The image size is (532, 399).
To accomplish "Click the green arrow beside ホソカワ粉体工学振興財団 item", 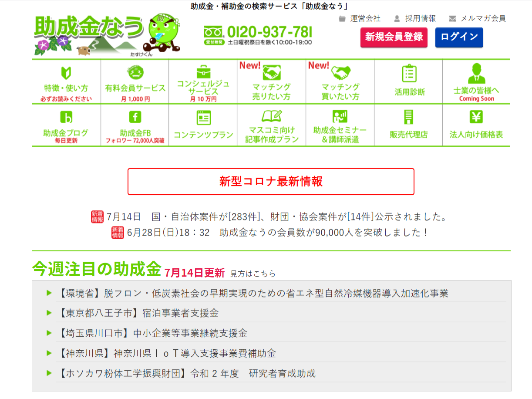I will 49,373.
